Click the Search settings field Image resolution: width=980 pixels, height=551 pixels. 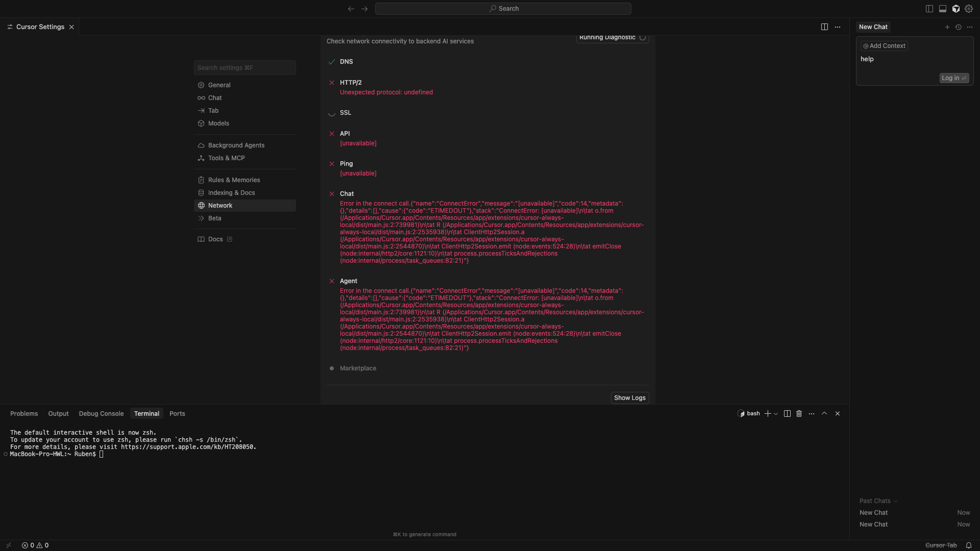click(x=244, y=68)
